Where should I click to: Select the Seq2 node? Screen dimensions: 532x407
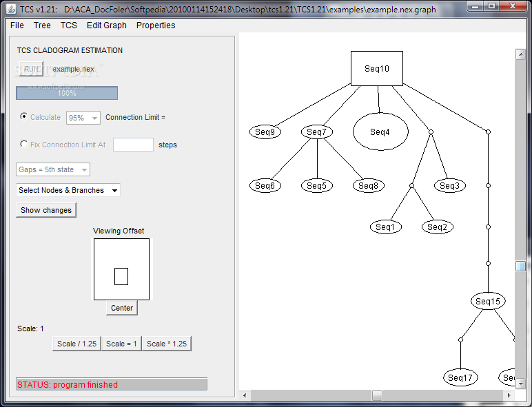point(438,227)
